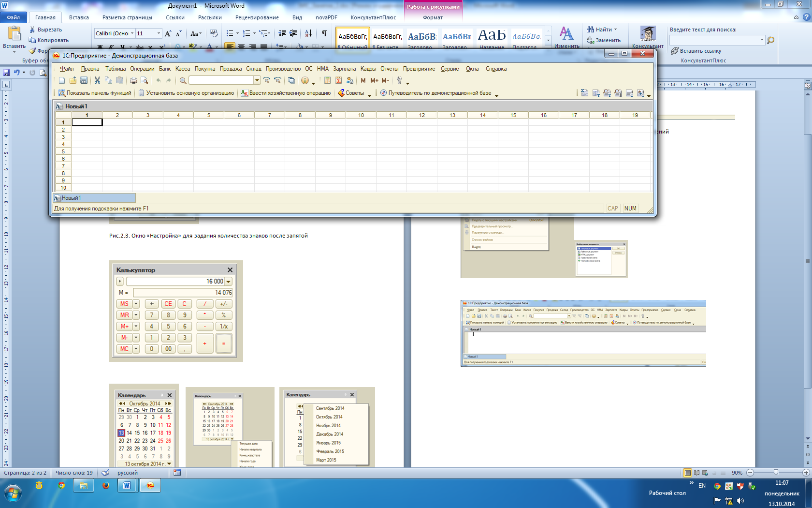
Task: Click Word zoom out minus button
Action: click(x=750, y=473)
